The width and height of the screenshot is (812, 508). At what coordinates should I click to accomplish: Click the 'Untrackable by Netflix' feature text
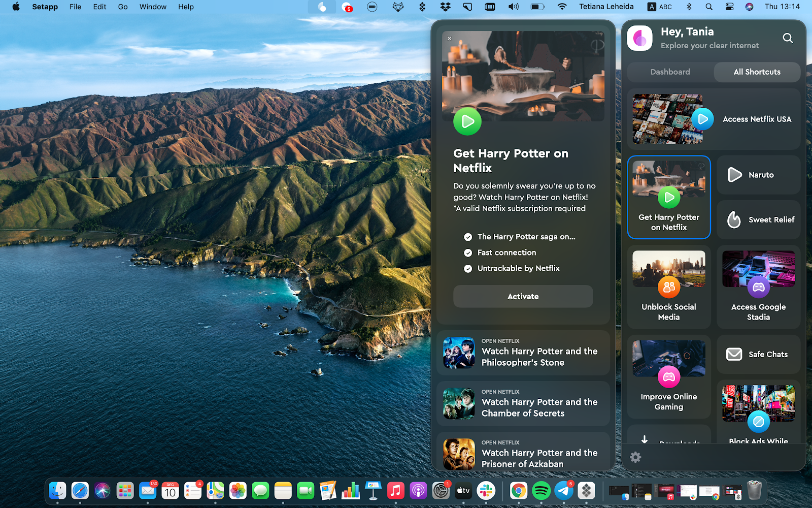[x=519, y=268]
